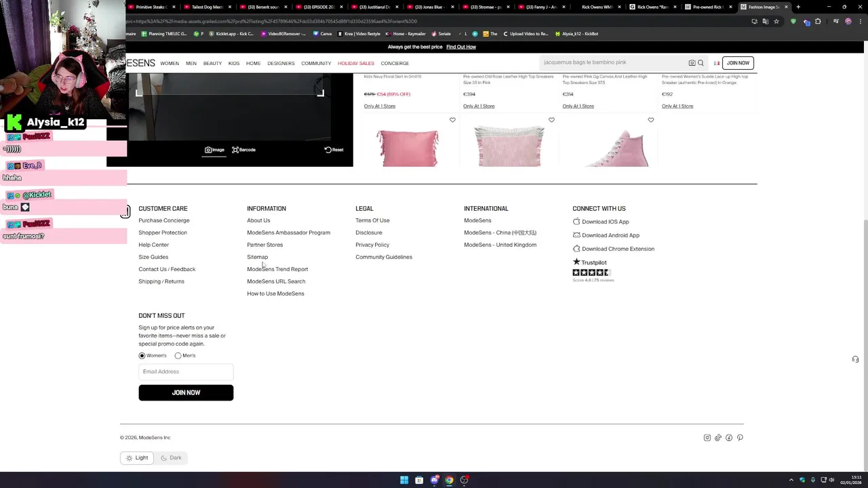Viewport: 868px width, 488px height.
Task: Open ModeSens TikTok page
Action: tap(718, 438)
